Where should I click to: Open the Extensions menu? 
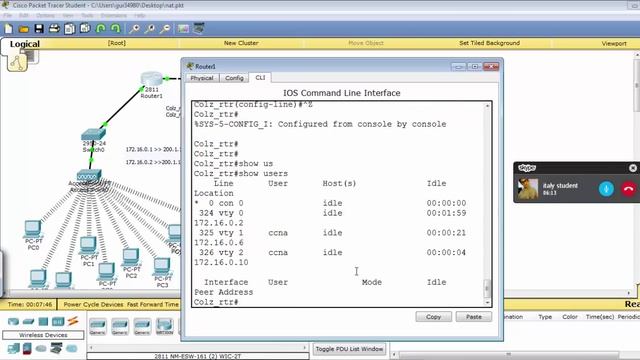coord(113,15)
